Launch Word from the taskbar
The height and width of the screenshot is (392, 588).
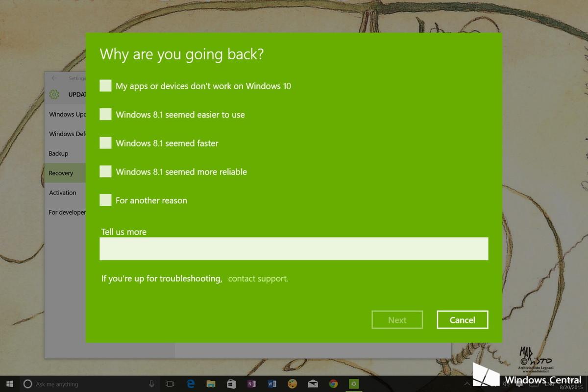click(272, 384)
